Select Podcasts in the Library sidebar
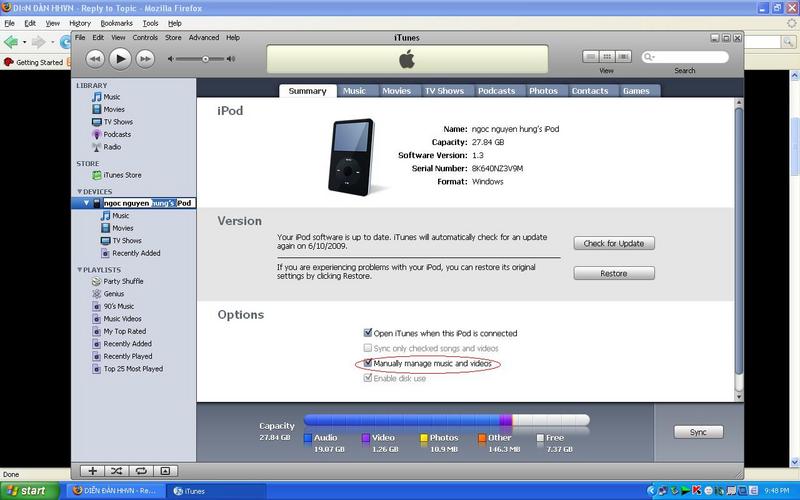The height and width of the screenshot is (500, 800). point(116,134)
